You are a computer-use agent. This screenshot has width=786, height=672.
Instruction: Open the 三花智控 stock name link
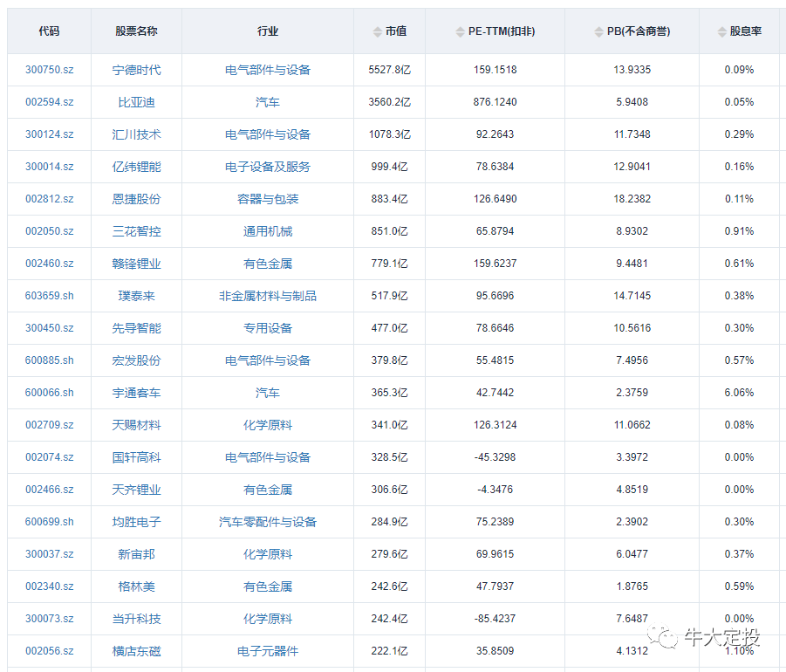(136, 231)
